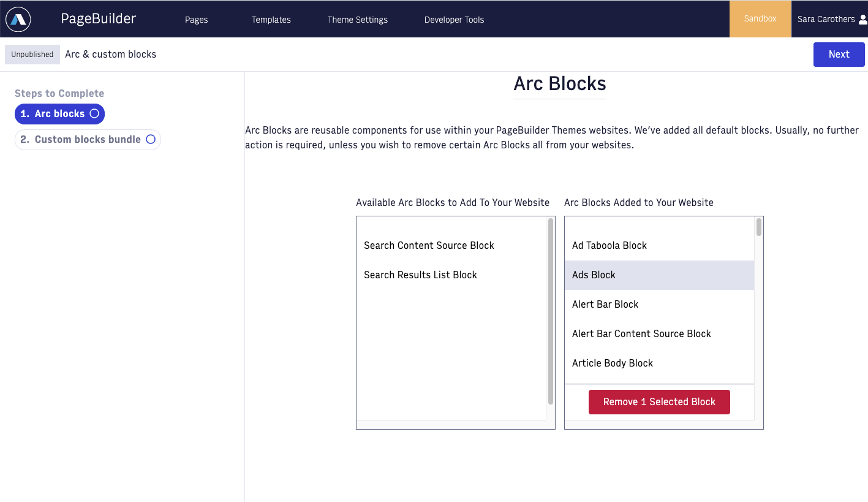Viewport: 868px width, 502px height.
Task: Open the Templates menu
Action: pyautogui.click(x=271, y=20)
